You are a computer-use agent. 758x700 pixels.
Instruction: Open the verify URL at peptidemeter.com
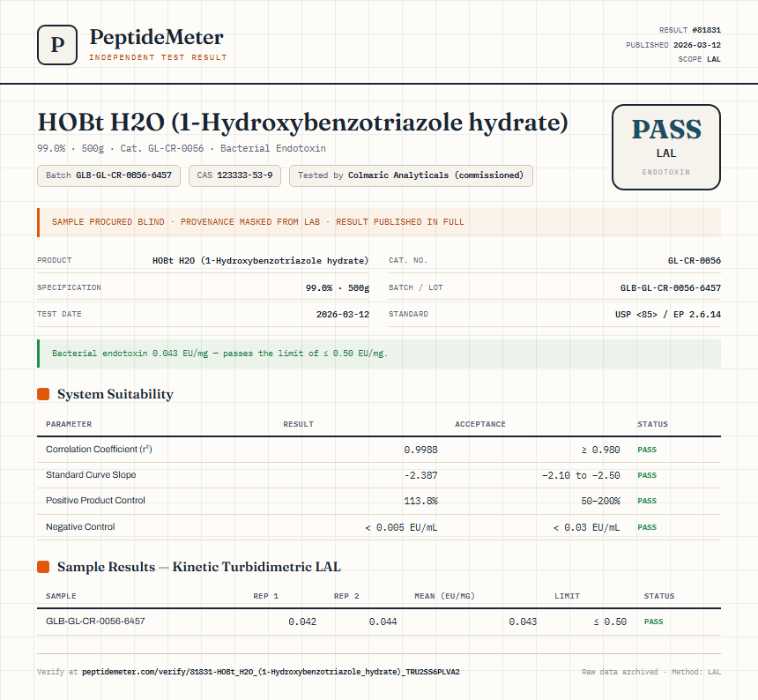pos(271,672)
